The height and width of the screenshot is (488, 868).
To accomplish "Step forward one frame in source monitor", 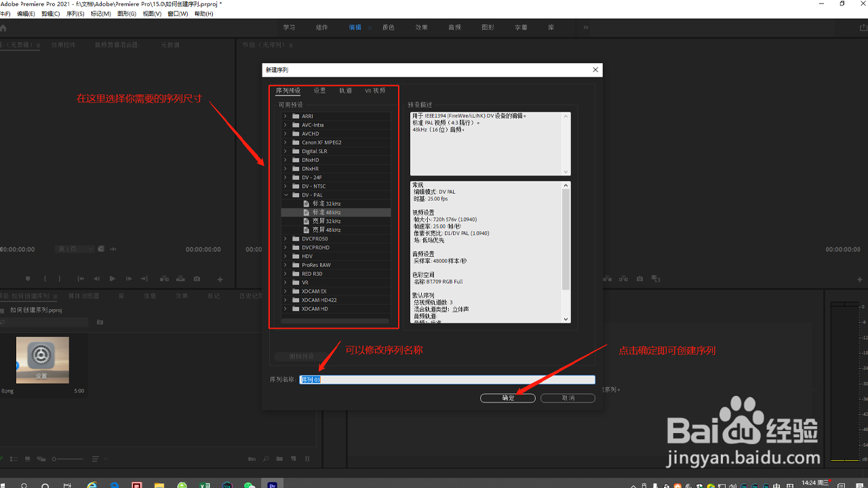I will 129,279.
